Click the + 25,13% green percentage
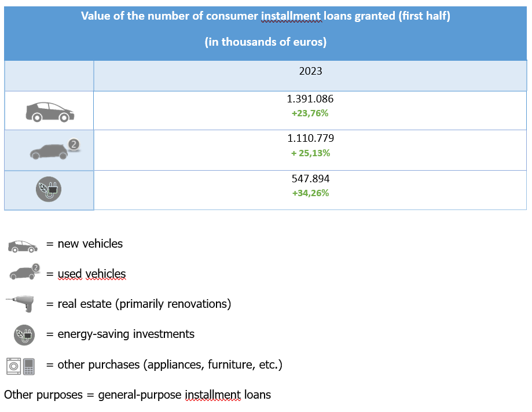The height and width of the screenshot is (412, 532). click(x=310, y=153)
